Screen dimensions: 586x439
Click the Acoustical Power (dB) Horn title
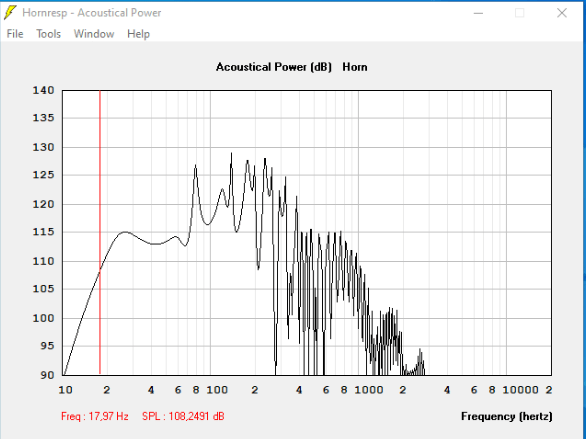(292, 67)
